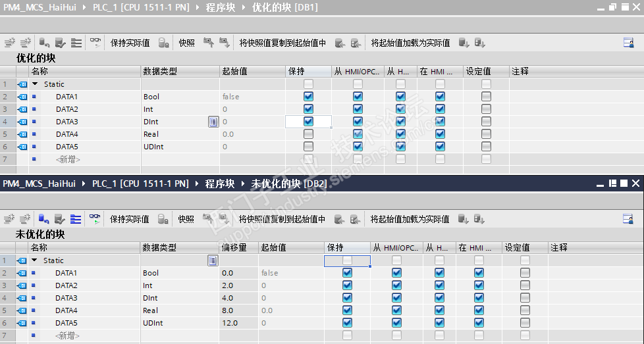Collapse the Static node in DB1
This screenshot has width=644, height=344.
[x=36, y=84]
